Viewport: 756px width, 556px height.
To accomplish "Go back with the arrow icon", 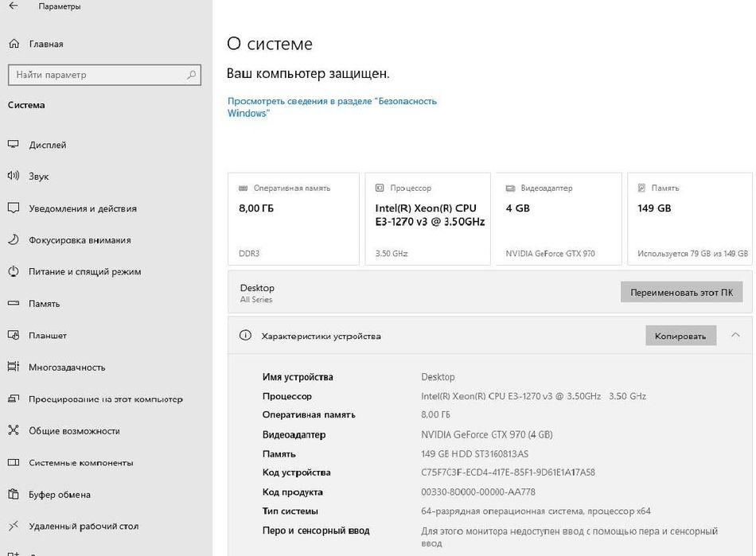I will tap(14, 6).
